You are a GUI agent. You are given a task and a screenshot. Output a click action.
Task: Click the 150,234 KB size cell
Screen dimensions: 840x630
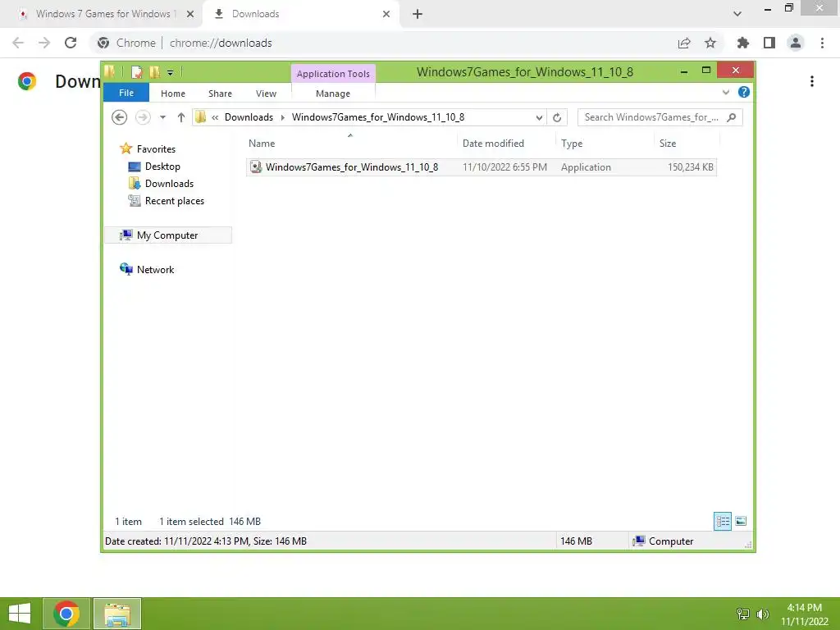(690, 167)
